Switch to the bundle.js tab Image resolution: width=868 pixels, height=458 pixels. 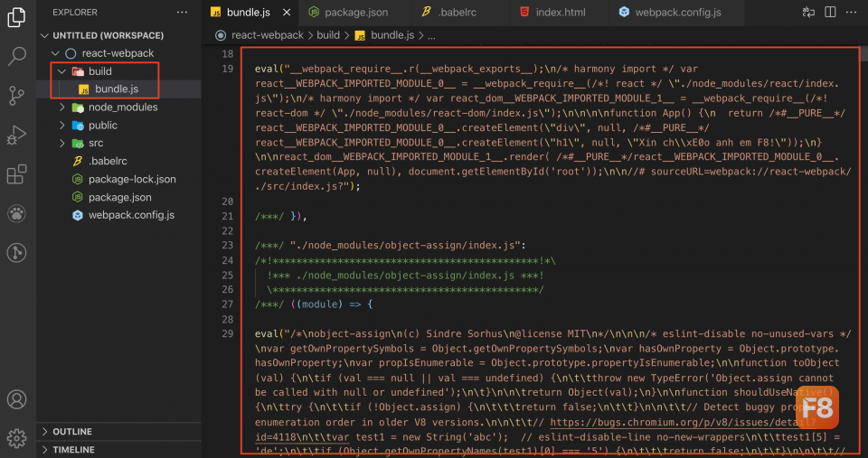(250, 12)
